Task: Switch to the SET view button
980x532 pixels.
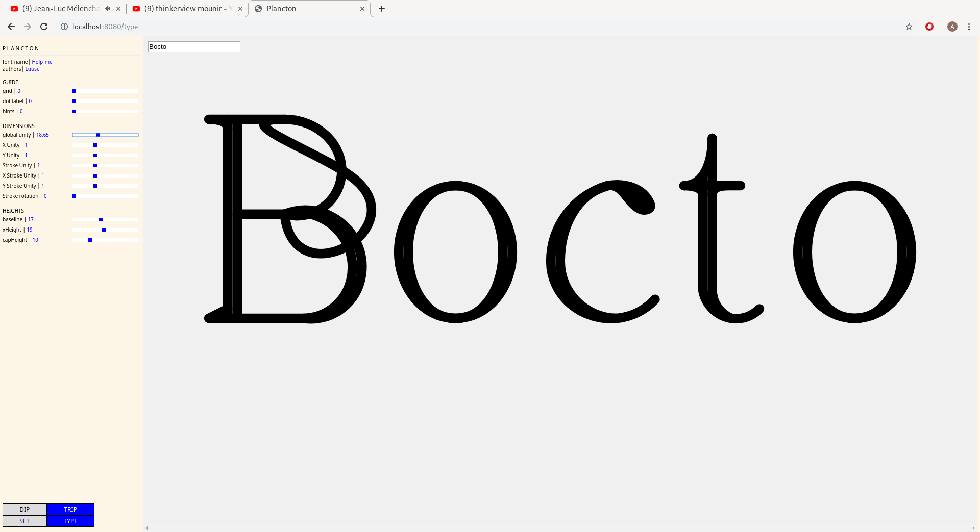Action: [24, 521]
